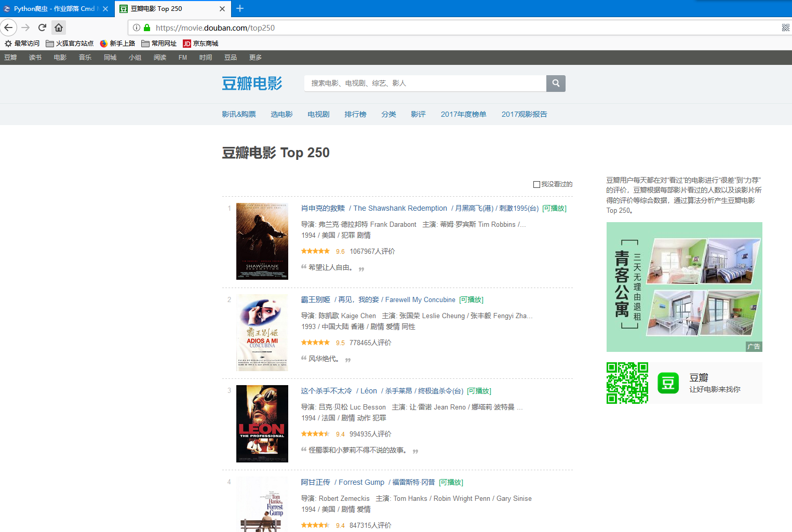Click the 青客公寓 advertisement banner

click(x=684, y=287)
